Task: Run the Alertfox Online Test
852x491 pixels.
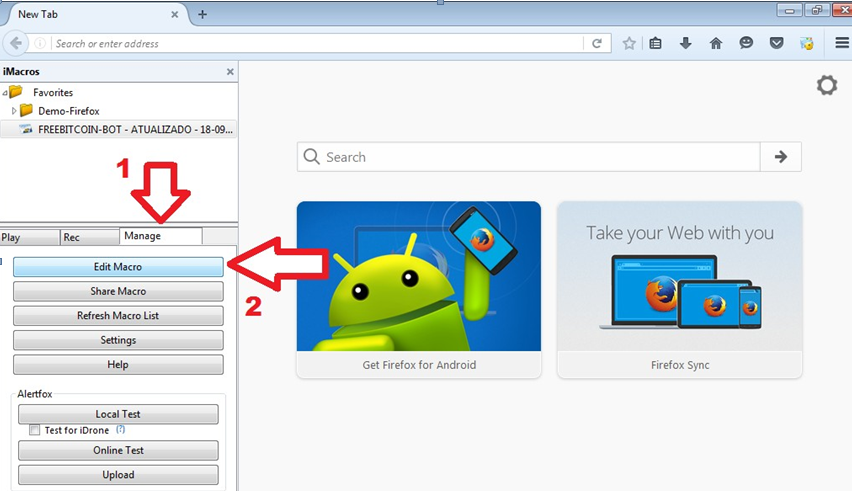Action: tap(118, 450)
